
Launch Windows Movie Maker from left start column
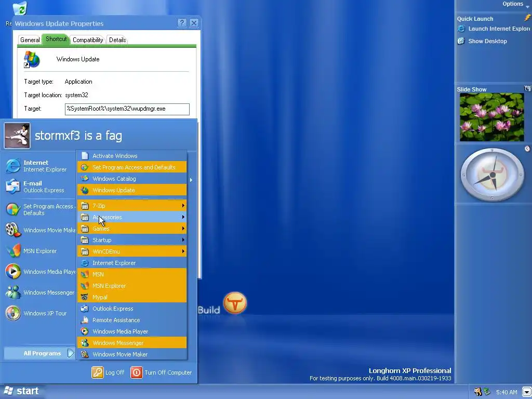pyautogui.click(x=39, y=230)
